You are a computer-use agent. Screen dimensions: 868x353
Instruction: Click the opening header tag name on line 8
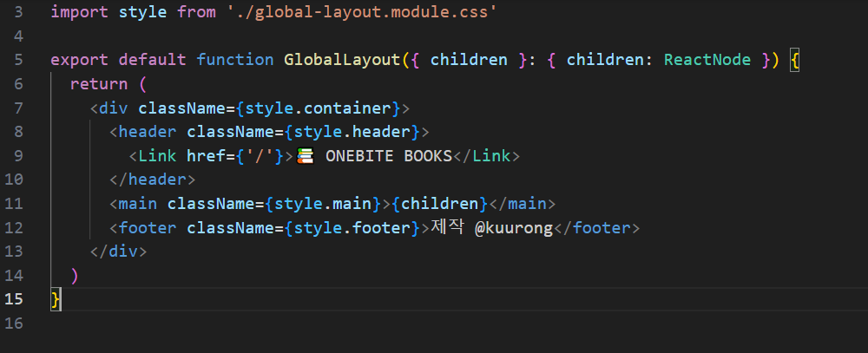coord(148,132)
